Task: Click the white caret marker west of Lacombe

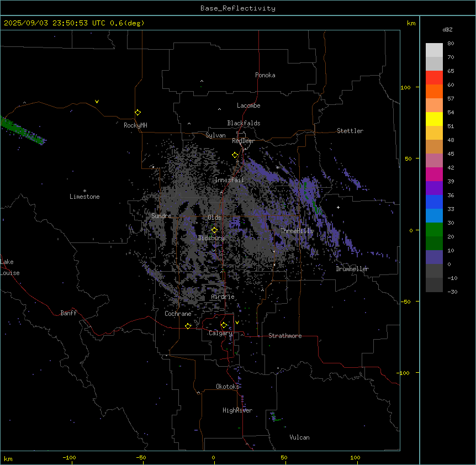Action: [219, 109]
